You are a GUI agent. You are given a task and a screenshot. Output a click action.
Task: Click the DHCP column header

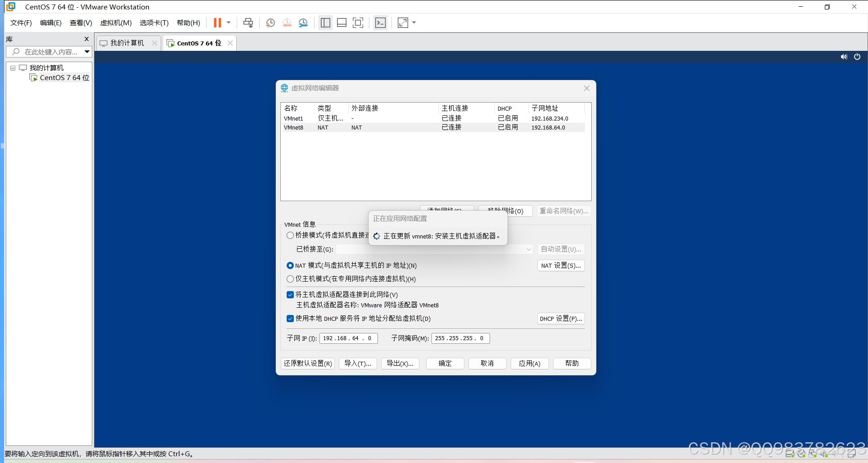(511, 108)
